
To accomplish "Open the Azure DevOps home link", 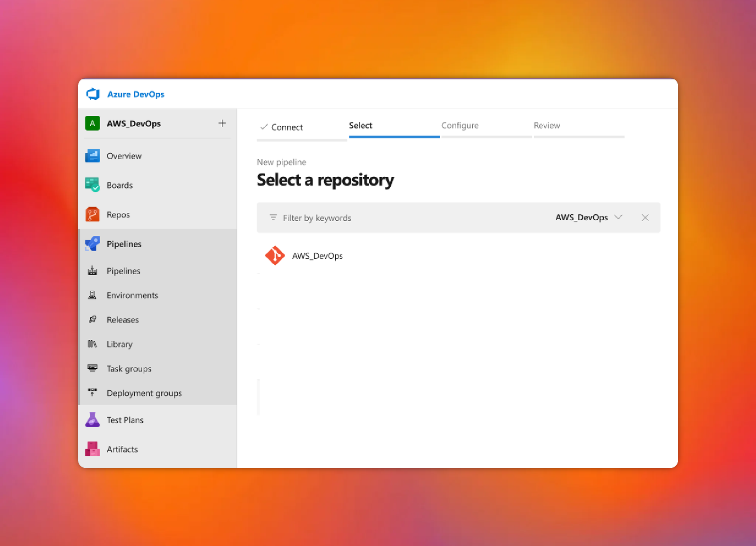I will tap(136, 94).
